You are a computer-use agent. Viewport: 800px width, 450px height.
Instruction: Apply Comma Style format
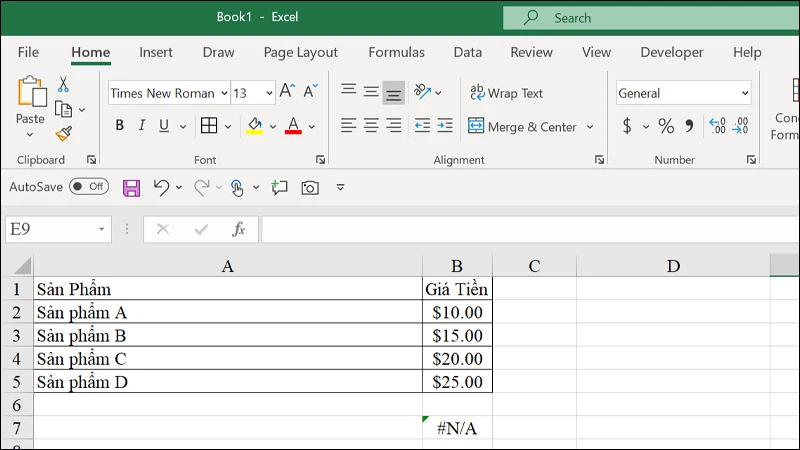coord(689,126)
